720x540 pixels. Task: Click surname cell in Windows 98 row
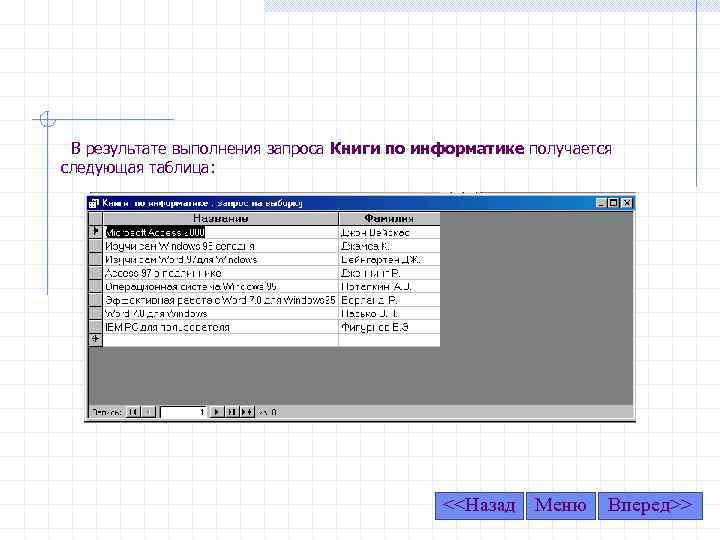coord(389,246)
